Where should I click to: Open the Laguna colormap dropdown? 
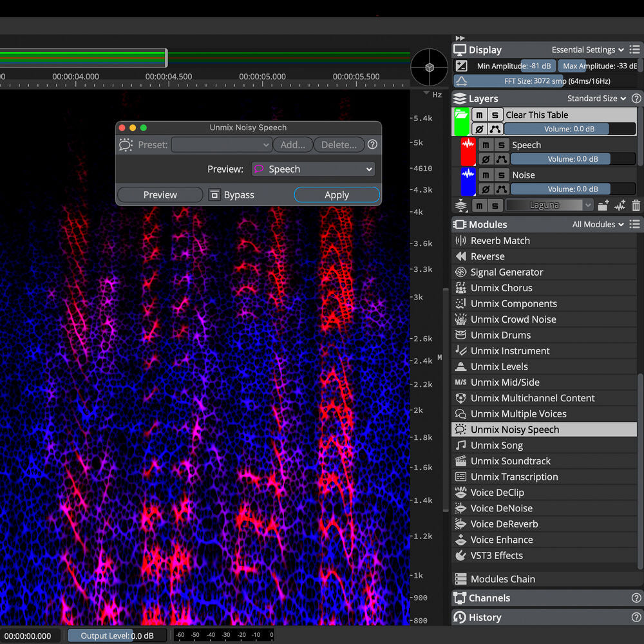[x=549, y=205]
